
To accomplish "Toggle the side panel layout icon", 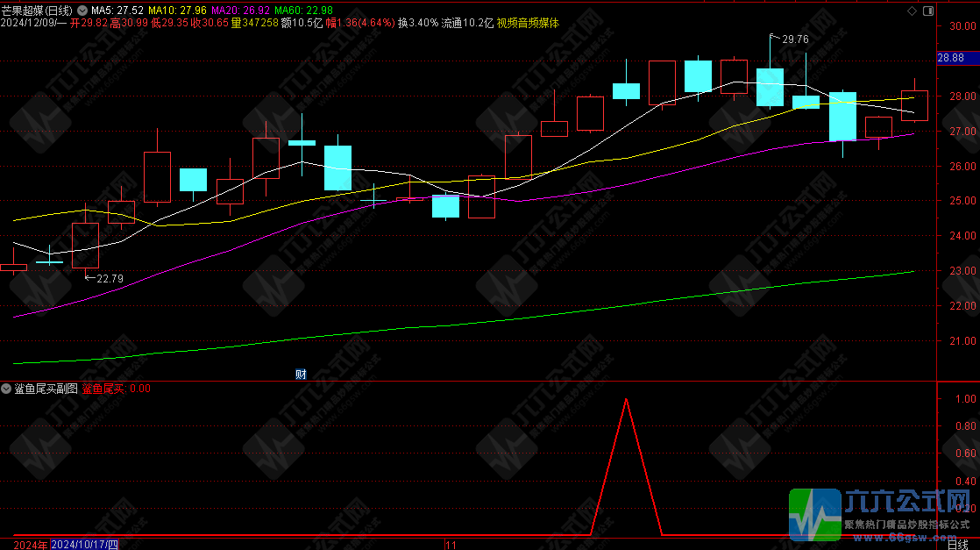I will point(927,11).
